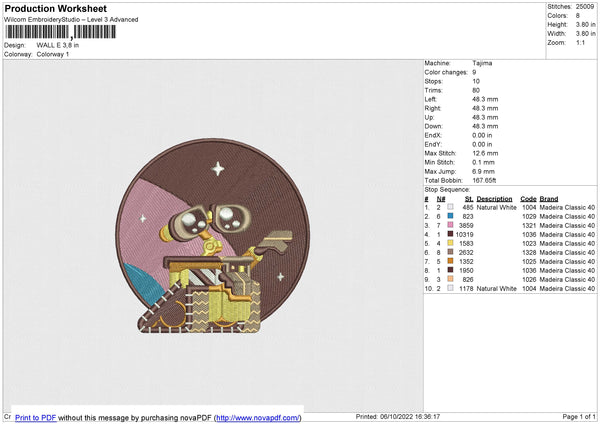The image size is (600, 424).
Task: Click stitch count '2632' in row 6
Action: 466,252
